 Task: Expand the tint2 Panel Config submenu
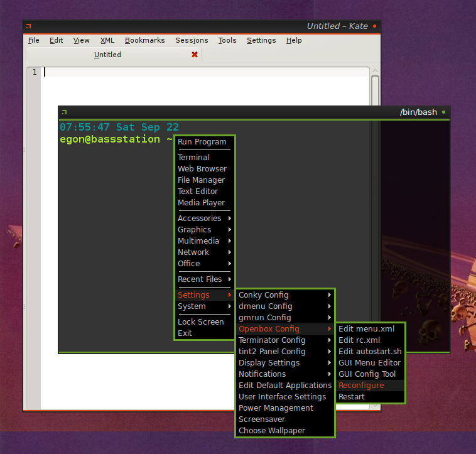tap(285, 351)
